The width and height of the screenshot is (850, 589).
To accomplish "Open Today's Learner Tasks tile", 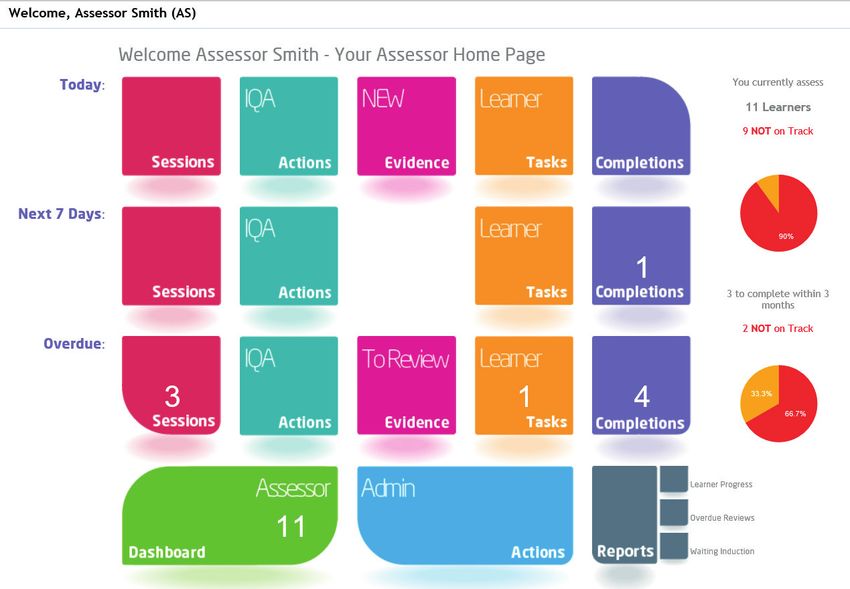I will 524,126.
